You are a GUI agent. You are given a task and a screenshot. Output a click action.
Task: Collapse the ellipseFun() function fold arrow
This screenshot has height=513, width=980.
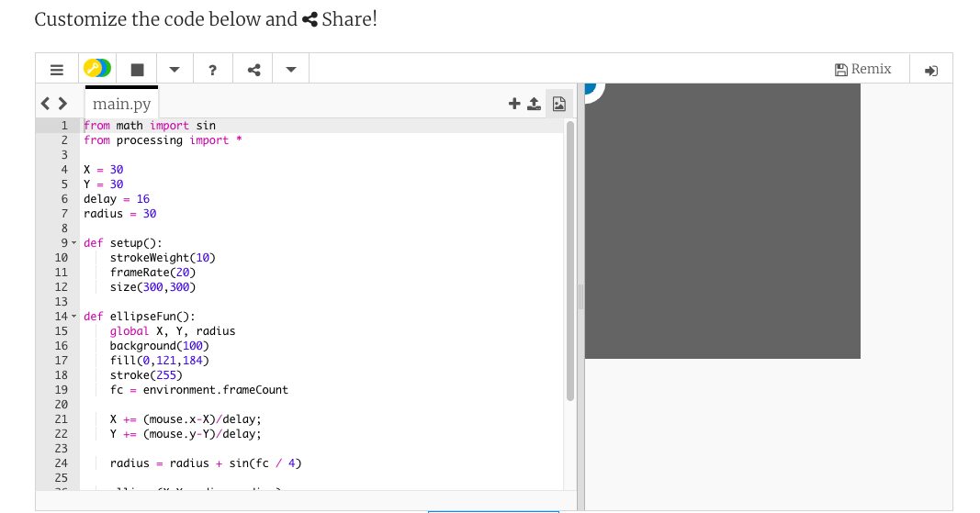(x=73, y=317)
